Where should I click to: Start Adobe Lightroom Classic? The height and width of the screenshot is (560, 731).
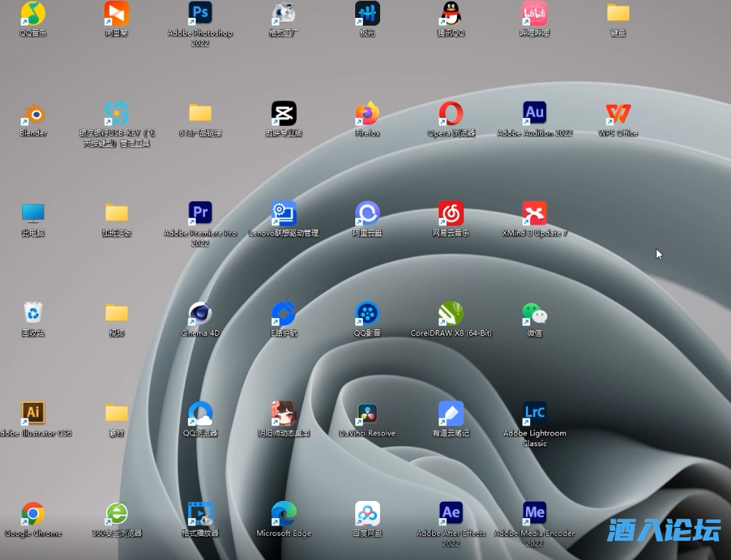[534, 413]
